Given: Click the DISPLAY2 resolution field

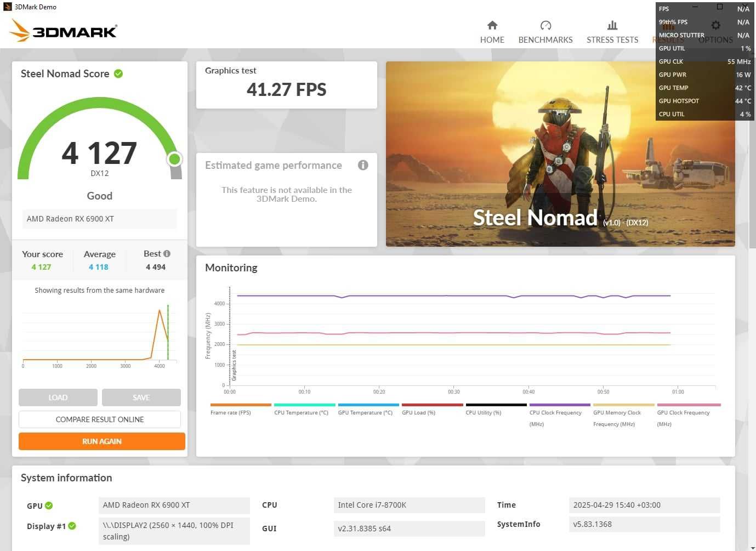Looking at the screenshot, I should click(174, 531).
